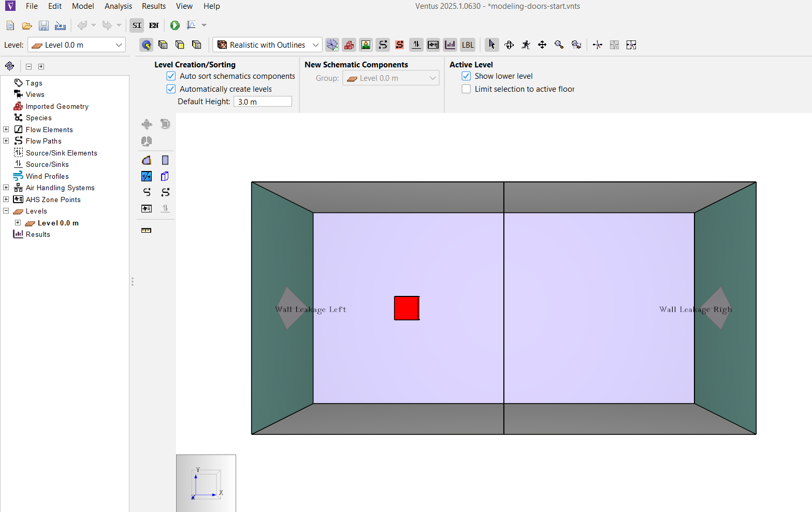Click the Save As icon in the toolbar

tap(60, 25)
